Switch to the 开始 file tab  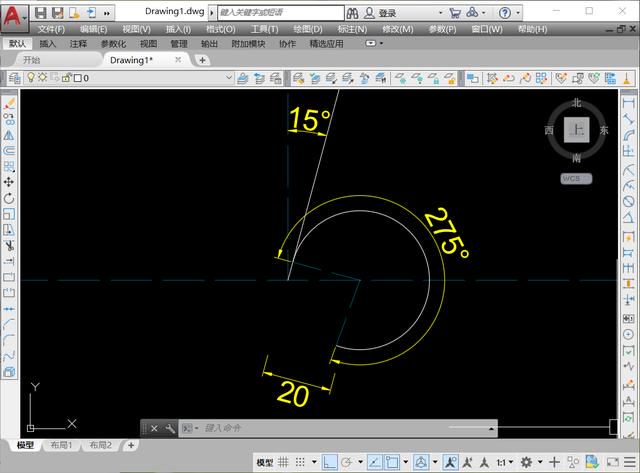point(31,60)
